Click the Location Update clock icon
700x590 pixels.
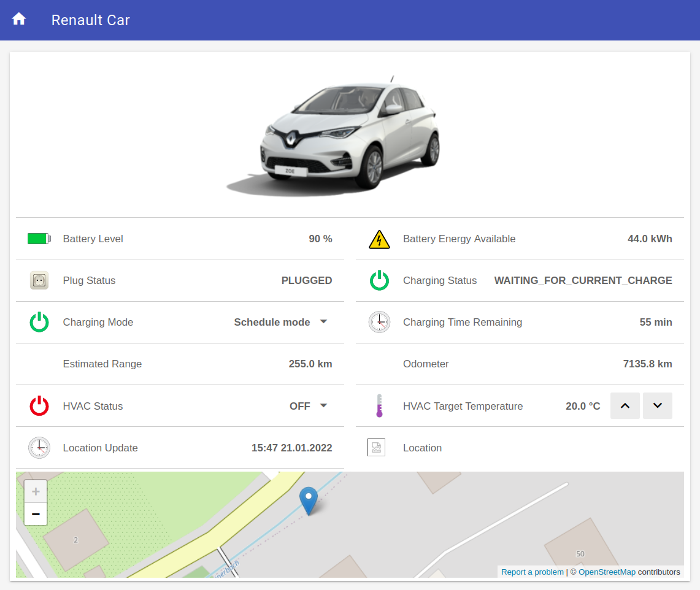tap(39, 448)
